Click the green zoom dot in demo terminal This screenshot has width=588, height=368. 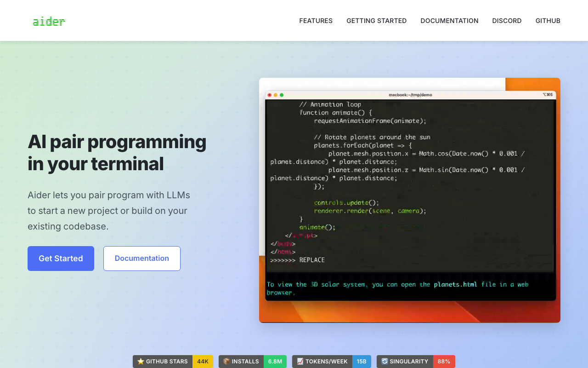282,95
